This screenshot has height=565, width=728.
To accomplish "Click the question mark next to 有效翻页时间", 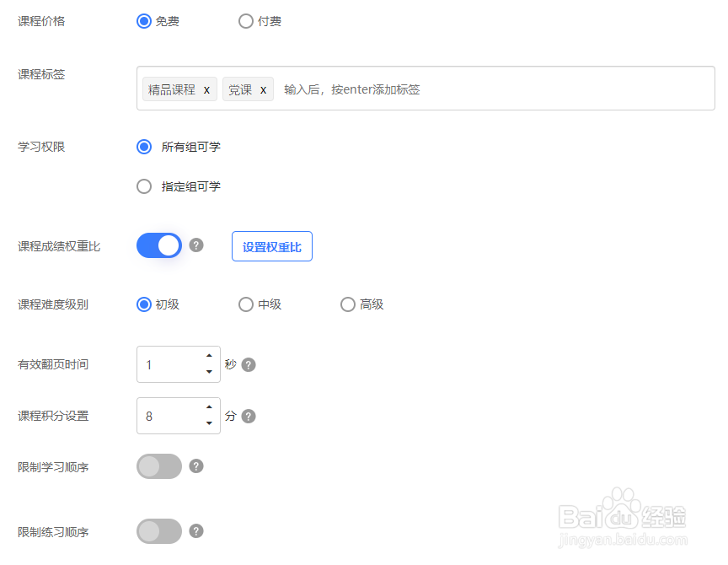I will 247,364.
